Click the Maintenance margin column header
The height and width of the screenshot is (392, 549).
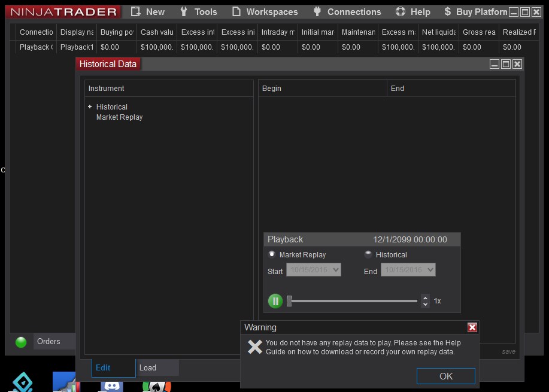click(x=358, y=32)
